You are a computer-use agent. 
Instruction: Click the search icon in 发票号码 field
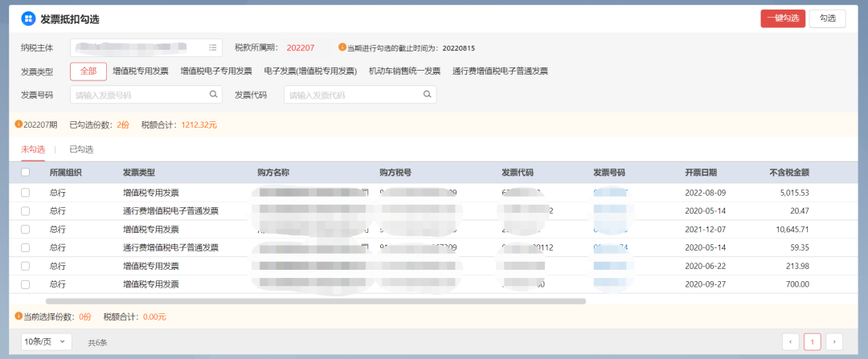click(x=213, y=95)
